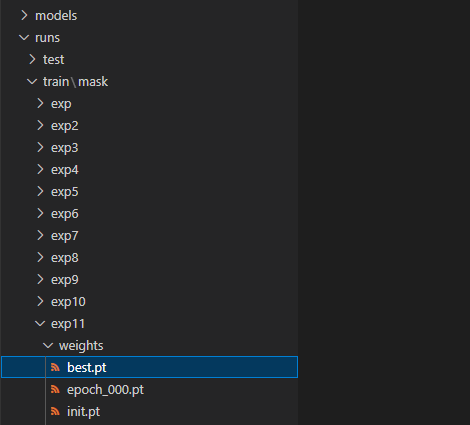Click the file icon beside best.pt
470x425 pixels.
tap(55, 367)
